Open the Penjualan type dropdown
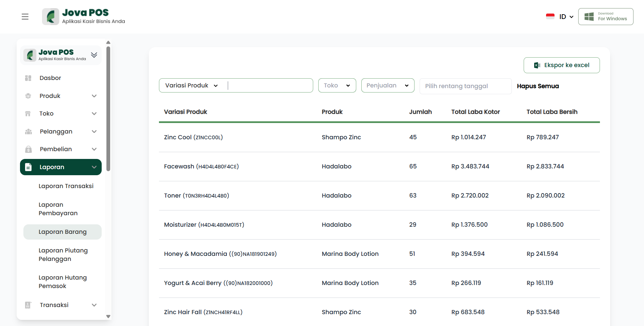 (x=387, y=85)
